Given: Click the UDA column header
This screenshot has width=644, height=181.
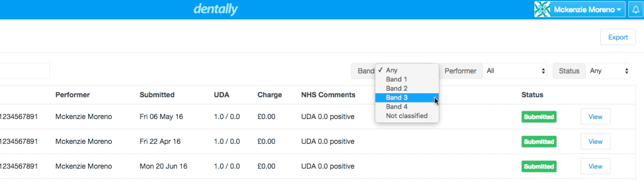Looking at the screenshot, I should tap(221, 95).
